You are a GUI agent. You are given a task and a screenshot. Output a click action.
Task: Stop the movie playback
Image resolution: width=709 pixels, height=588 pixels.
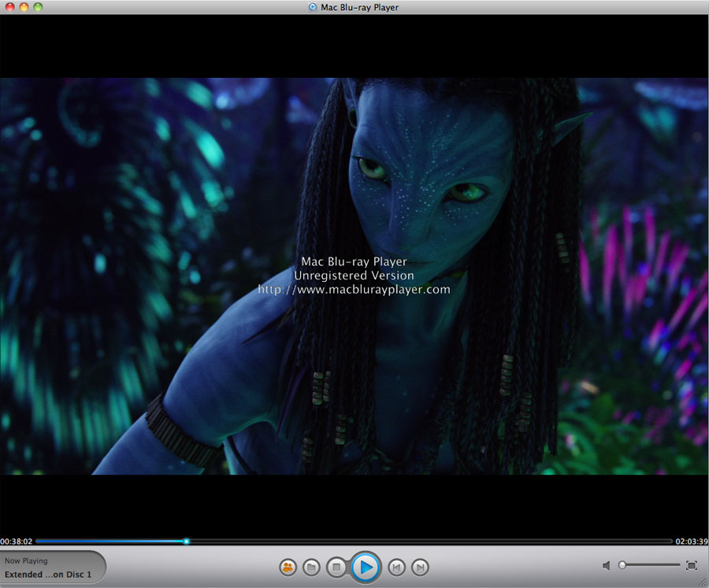pyautogui.click(x=336, y=567)
